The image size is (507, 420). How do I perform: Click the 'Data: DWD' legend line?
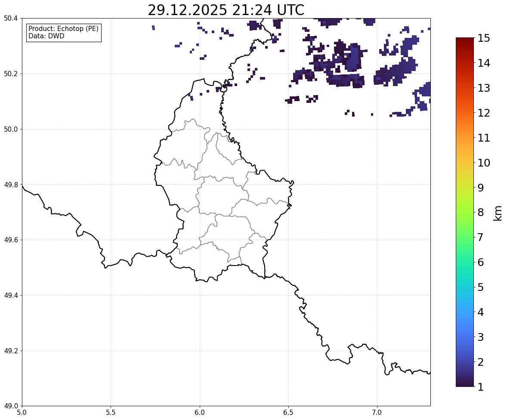[46, 36]
